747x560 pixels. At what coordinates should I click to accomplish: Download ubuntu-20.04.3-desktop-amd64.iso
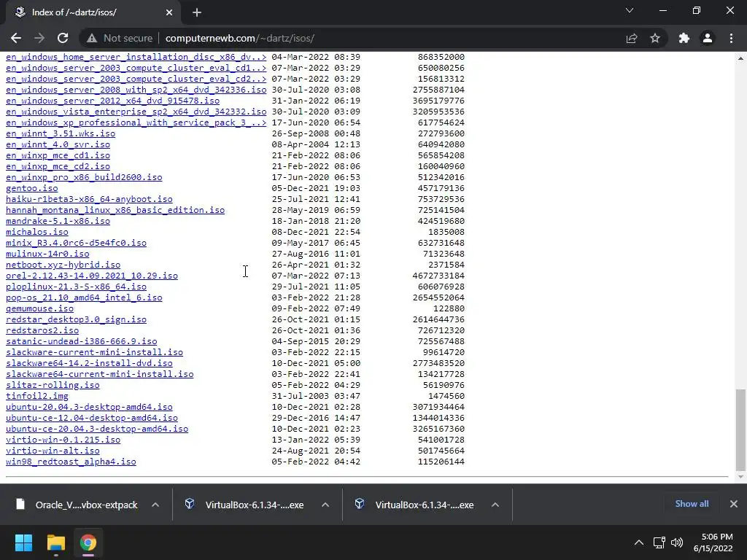tap(89, 407)
